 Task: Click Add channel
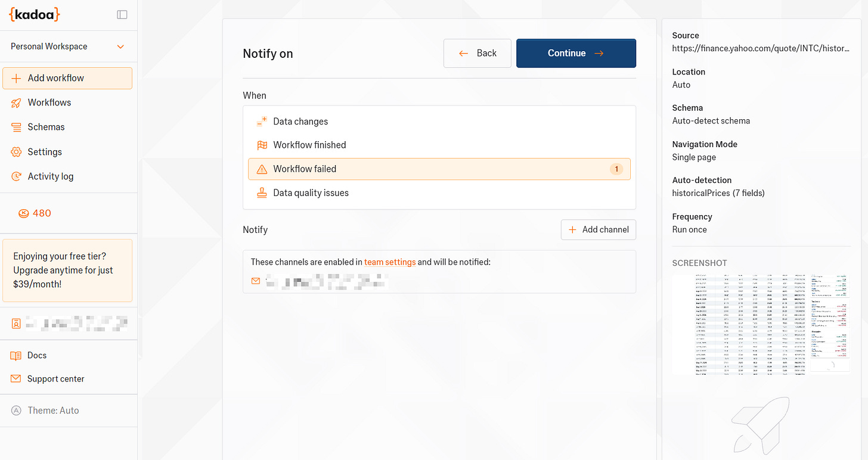click(x=598, y=229)
